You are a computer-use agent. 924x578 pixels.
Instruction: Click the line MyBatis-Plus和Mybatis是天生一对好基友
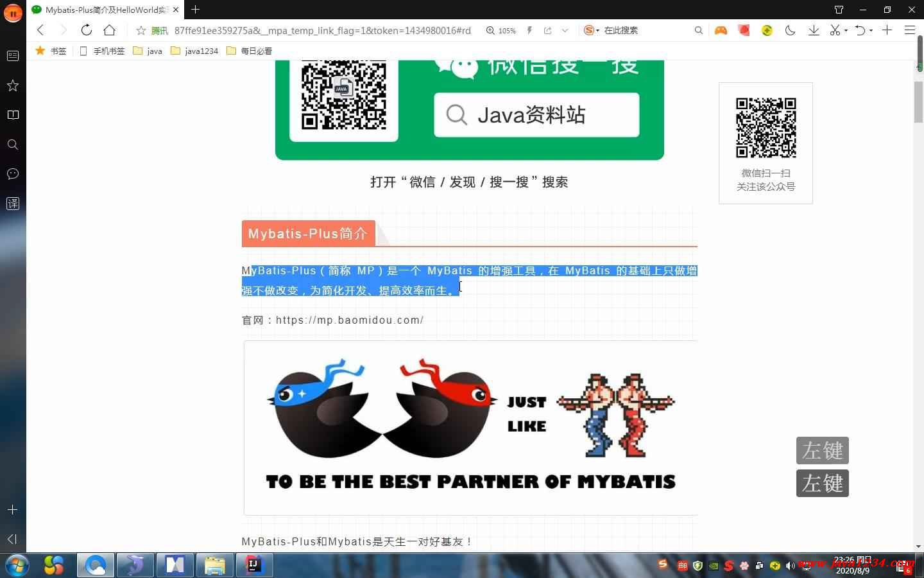coord(357,541)
